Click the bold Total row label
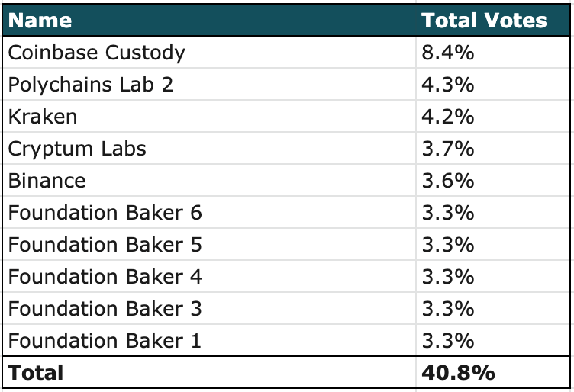The height and width of the screenshot is (392, 574). (36, 373)
